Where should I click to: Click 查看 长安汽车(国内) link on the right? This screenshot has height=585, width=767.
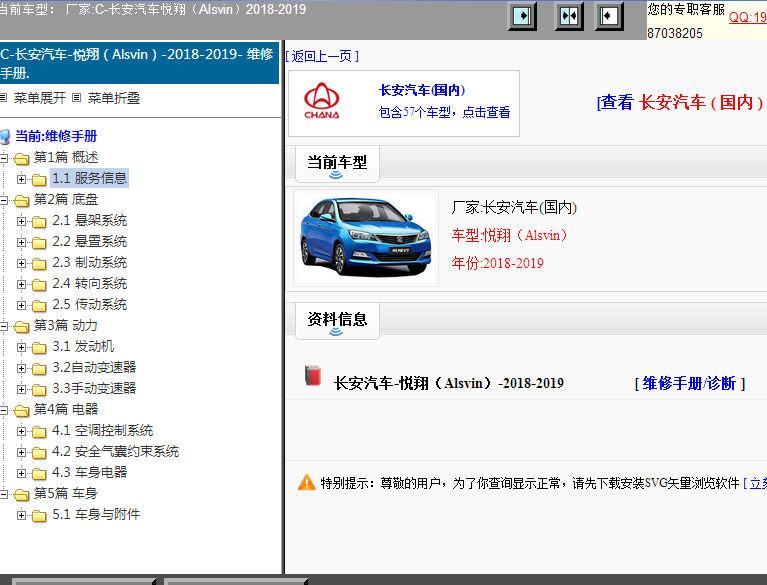tap(681, 102)
